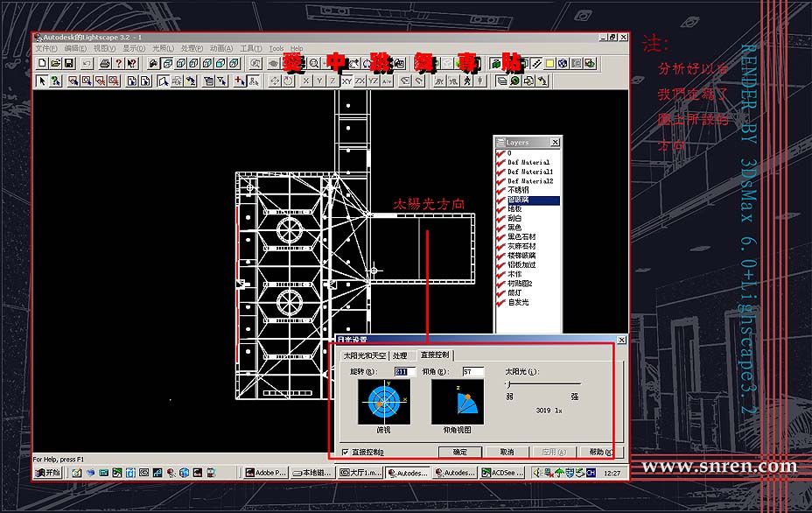Click the red question mark Help icon

[x=118, y=63]
